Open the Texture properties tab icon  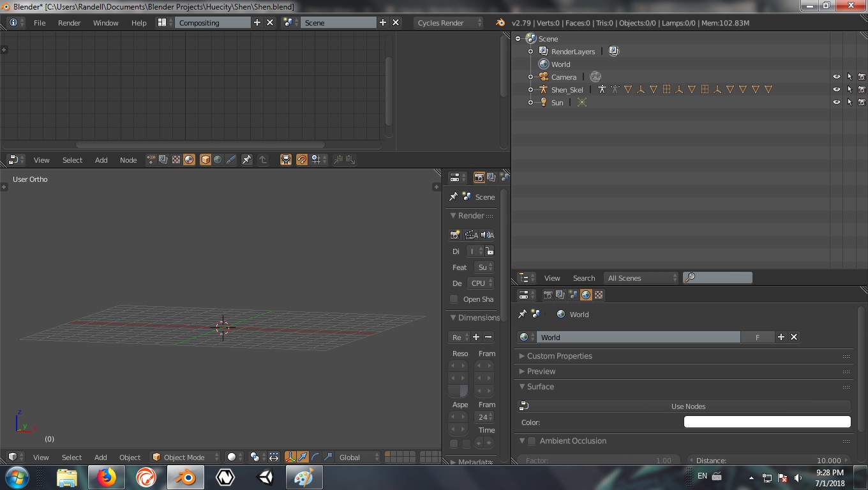coord(599,295)
